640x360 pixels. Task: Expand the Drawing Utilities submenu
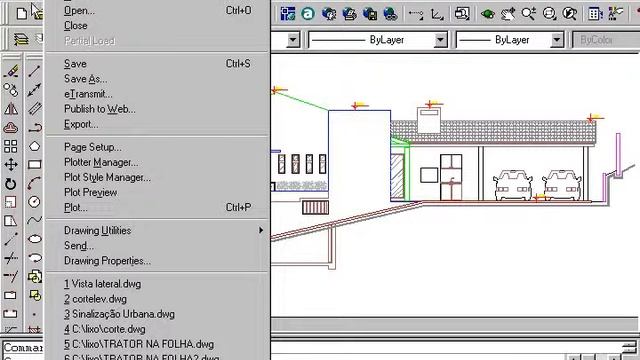(x=158, y=231)
